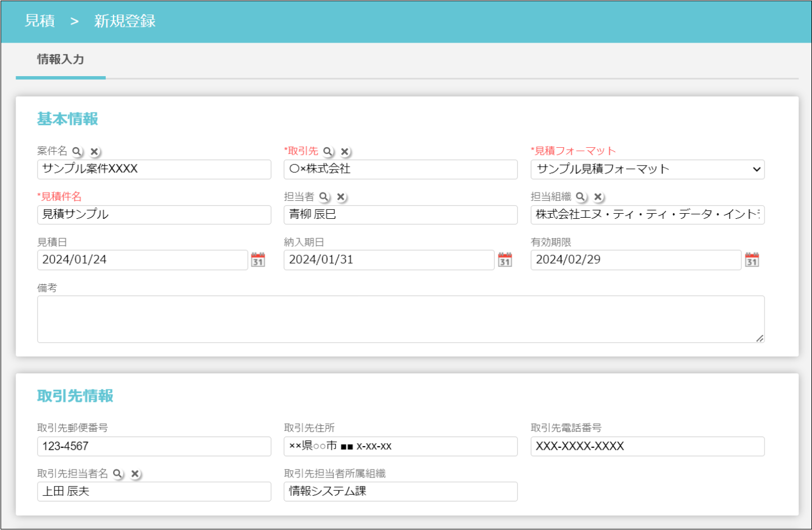Click the 見積件名 input field
This screenshot has height=530, width=812.
(154, 214)
